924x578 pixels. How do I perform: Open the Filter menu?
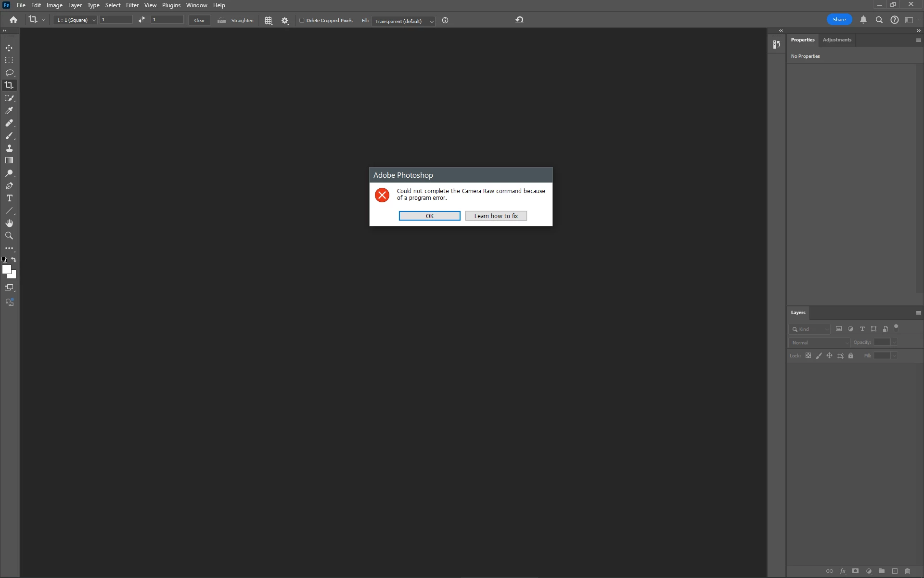coord(132,5)
